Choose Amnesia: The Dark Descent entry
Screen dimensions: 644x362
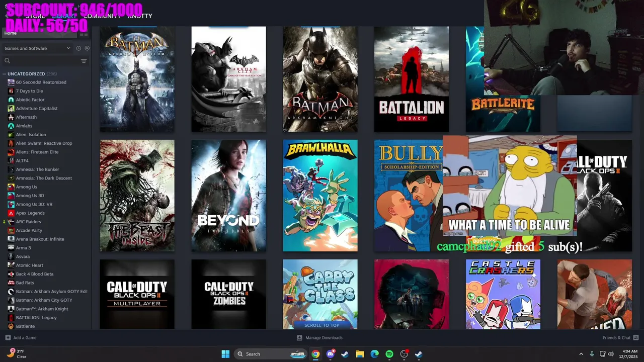(44, 178)
